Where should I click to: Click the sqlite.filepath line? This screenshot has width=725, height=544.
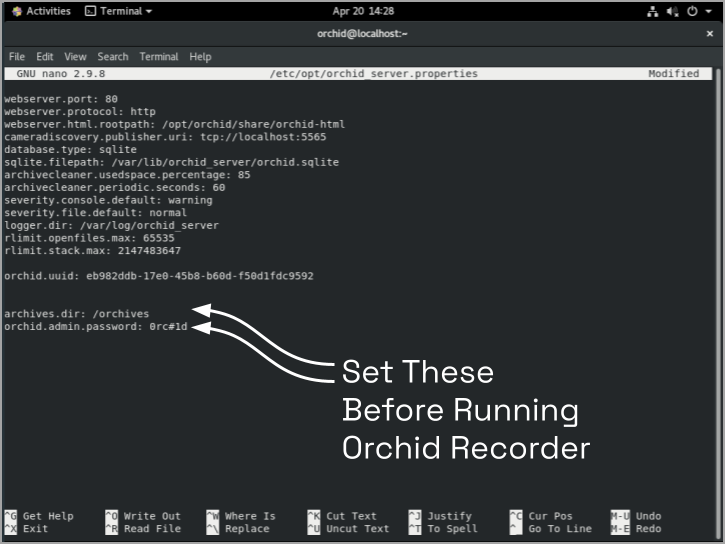pyautogui.click(x=172, y=162)
